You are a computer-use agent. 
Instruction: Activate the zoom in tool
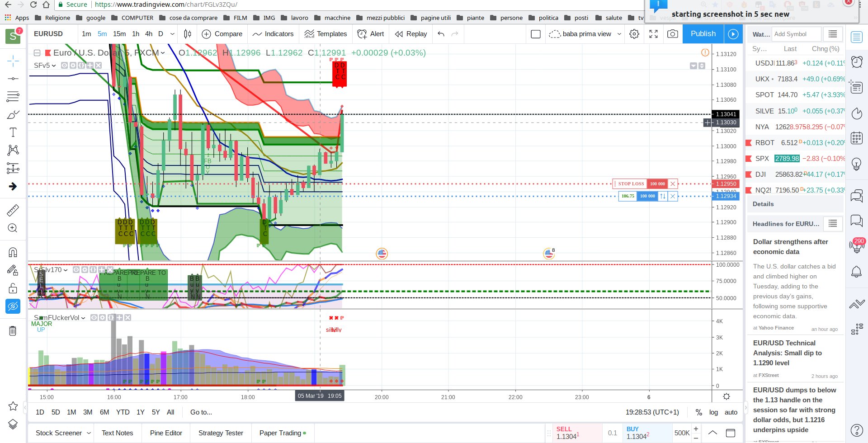pyautogui.click(x=13, y=228)
